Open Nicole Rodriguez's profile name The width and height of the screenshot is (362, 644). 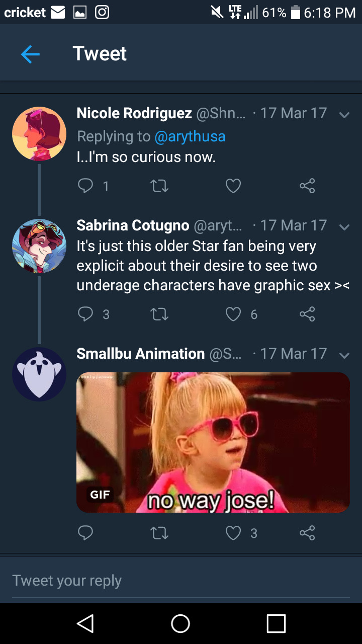(134, 113)
